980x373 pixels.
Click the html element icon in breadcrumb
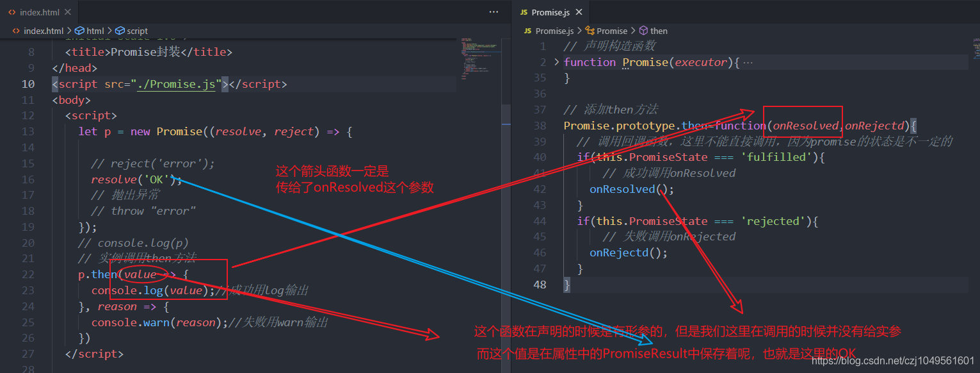pos(80,31)
